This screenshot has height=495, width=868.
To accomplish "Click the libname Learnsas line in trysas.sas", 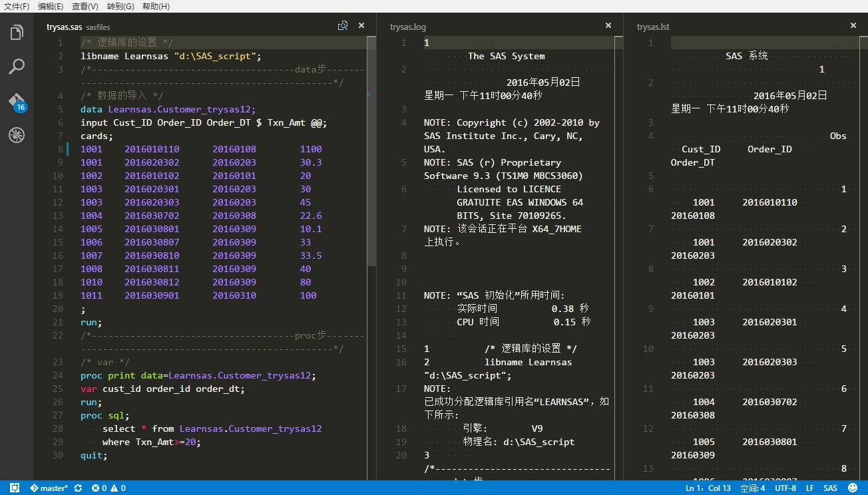I will pos(171,56).
